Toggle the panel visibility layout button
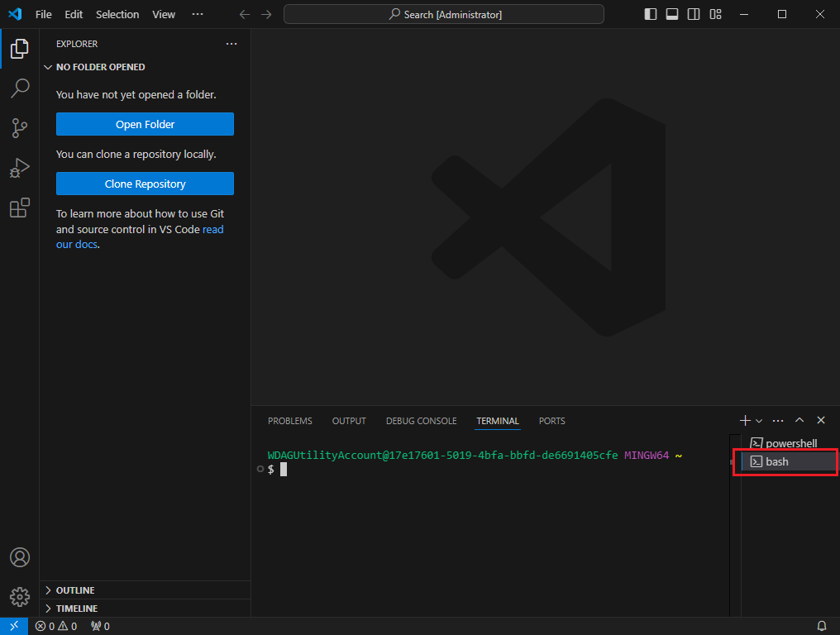Screen dimensions: 840x635 pos(672,14)
